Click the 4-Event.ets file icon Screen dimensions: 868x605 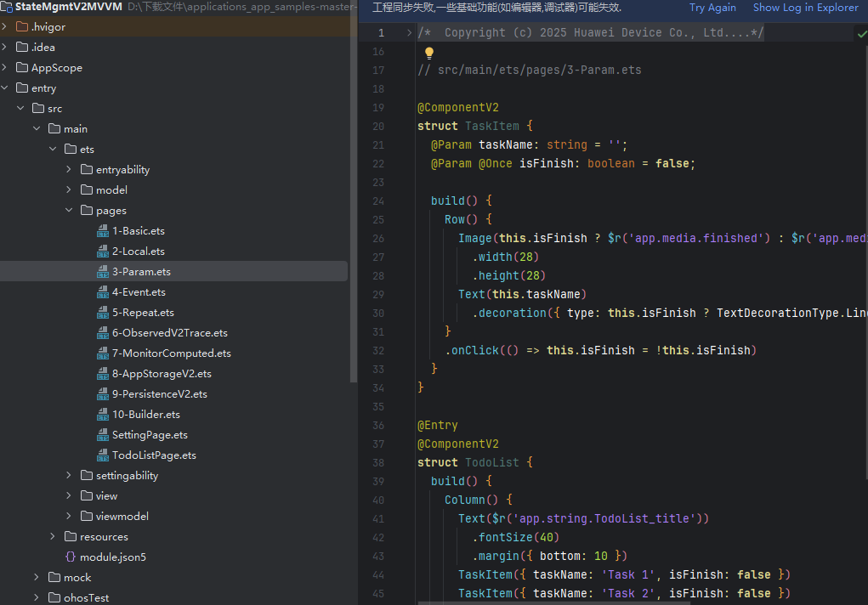click(103, 292)
